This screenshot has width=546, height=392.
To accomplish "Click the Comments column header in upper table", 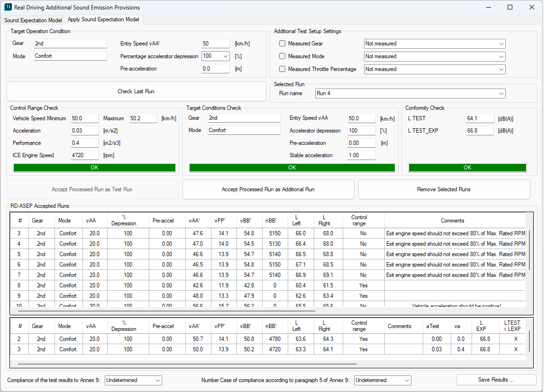I will 452,221.
